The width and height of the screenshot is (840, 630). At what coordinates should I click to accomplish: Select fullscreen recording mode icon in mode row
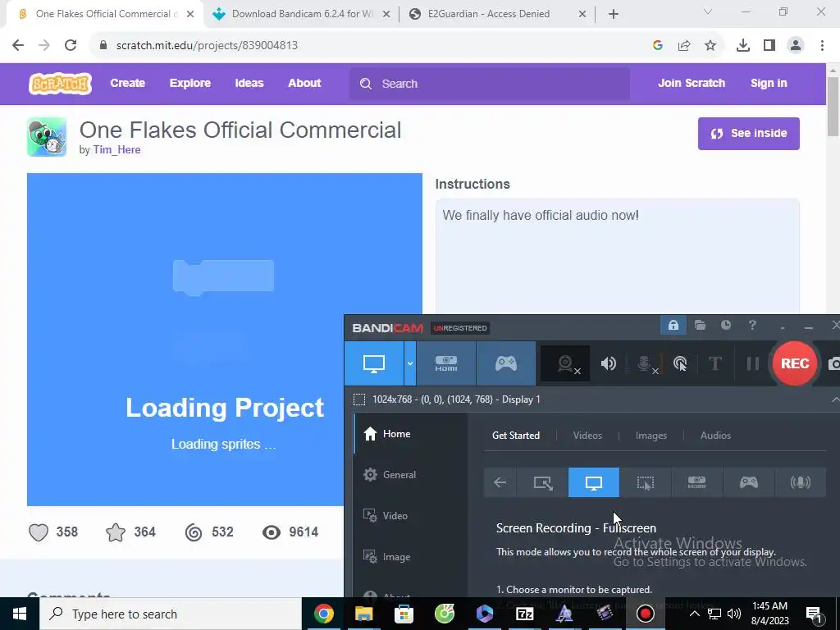[594, 482]
